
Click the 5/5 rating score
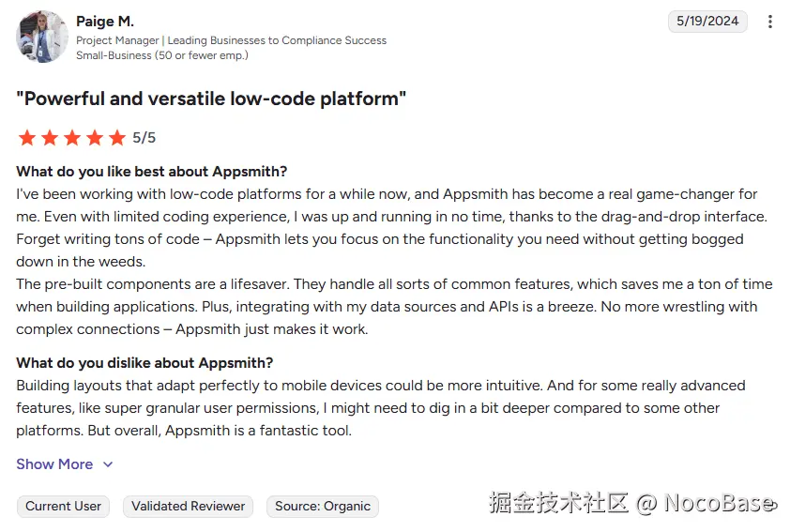144,138
